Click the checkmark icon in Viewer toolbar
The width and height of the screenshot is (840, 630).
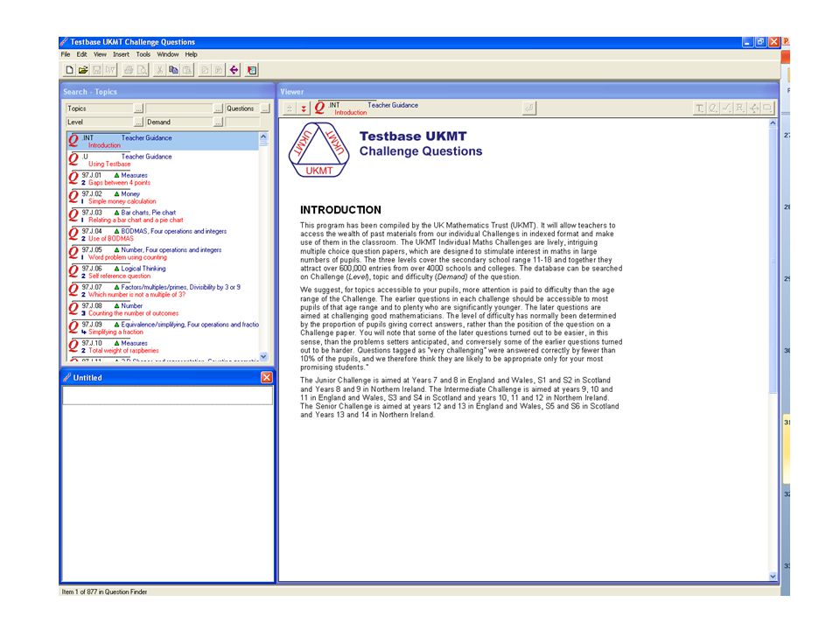click(x=726, y=108)
